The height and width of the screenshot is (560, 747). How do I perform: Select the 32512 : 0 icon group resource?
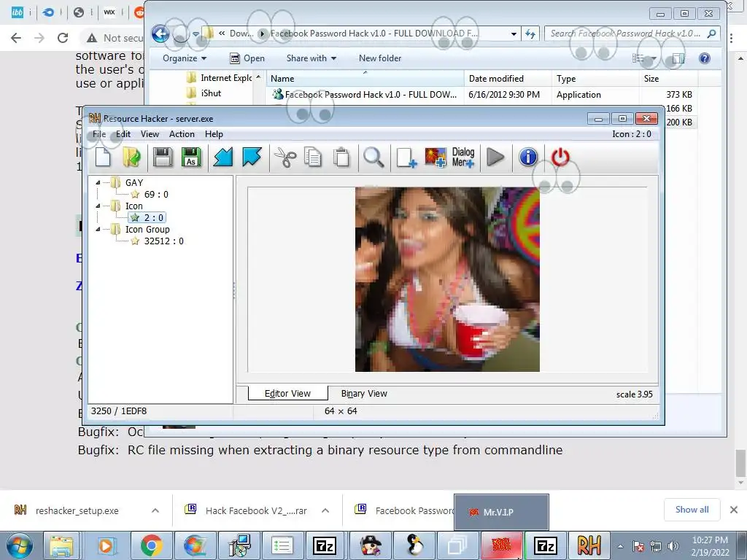tap(158, 241)
